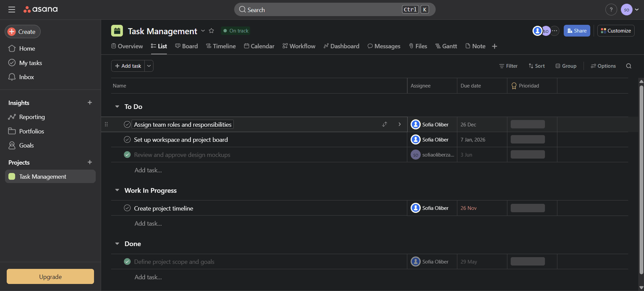Uncheck completed 'Define project scope and goals'
Image resolution: width=644 pixels, height=291 pixels.
pyautogui.click(x=127, y=261)
